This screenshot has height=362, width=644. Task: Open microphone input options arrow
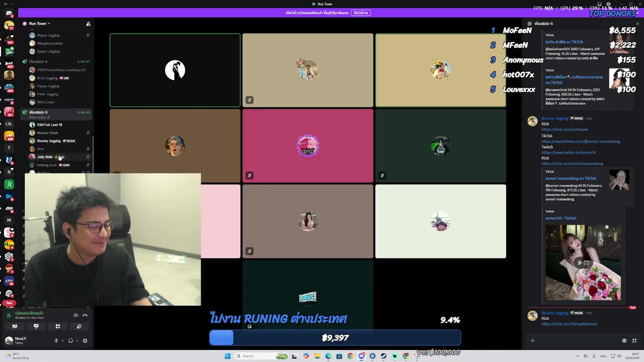click(62, 340)
